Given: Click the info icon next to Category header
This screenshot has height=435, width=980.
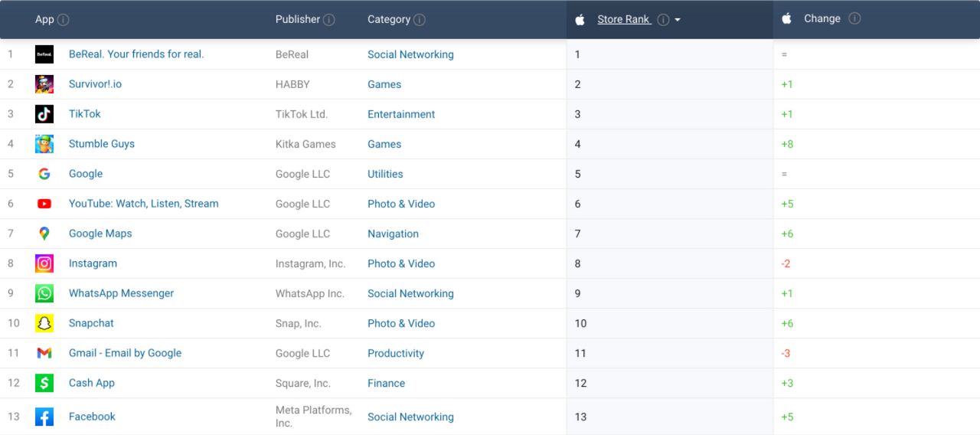Looking at the screenshot, I should tap(420, 20).
